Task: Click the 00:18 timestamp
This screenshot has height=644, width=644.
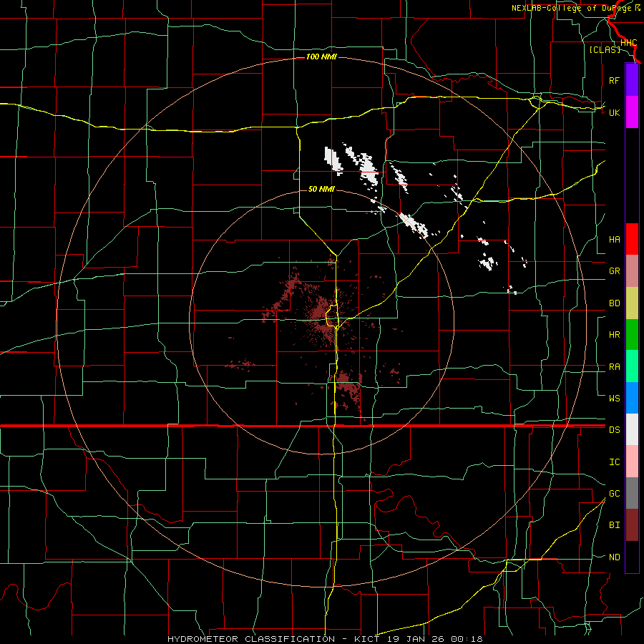Action: [467, 639]
